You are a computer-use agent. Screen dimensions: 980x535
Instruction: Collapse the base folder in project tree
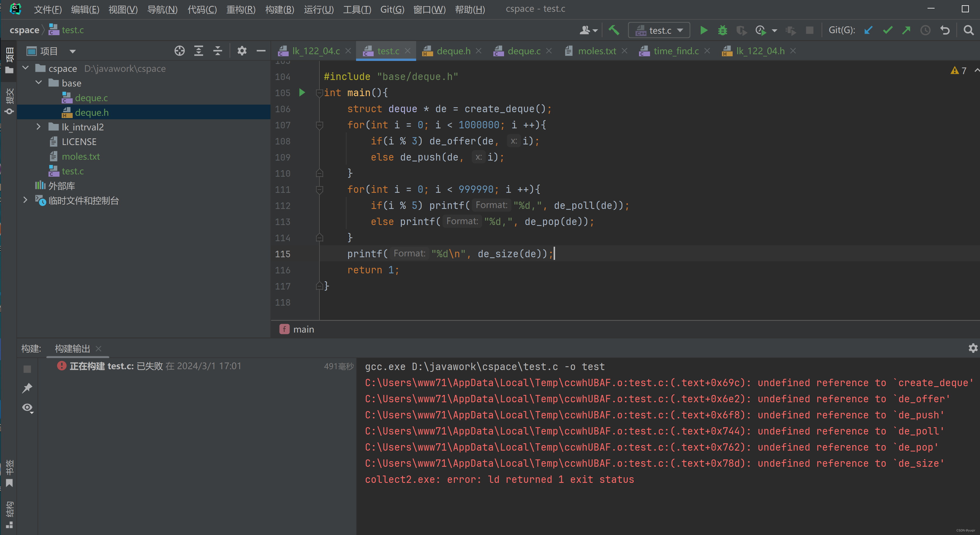[38, 83]
